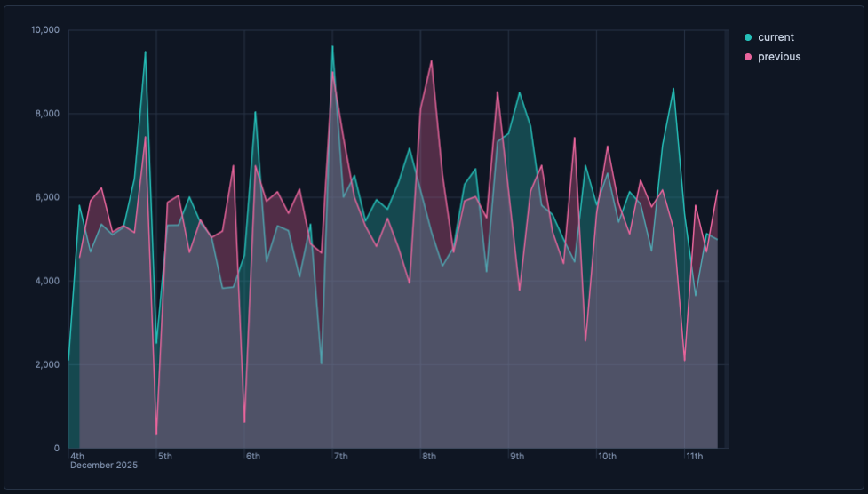Select the 11th x-axis date label

point(695,457)
